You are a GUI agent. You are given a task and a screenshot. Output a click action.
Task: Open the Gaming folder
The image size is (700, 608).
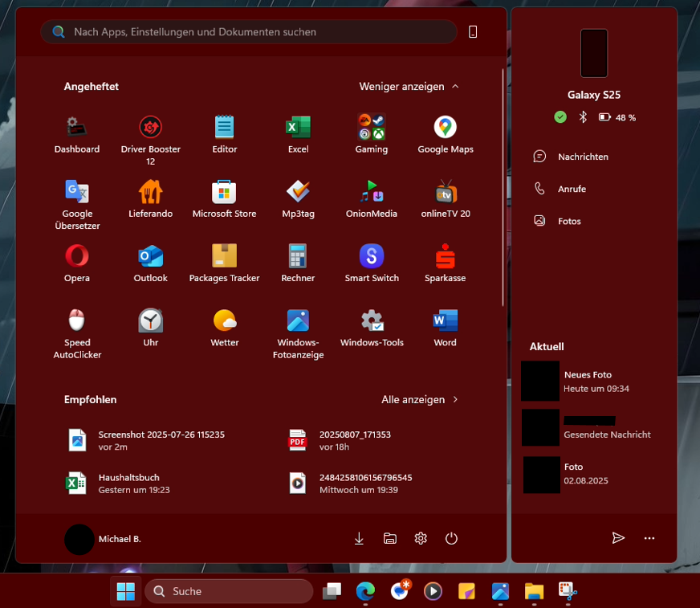[372, 135]
